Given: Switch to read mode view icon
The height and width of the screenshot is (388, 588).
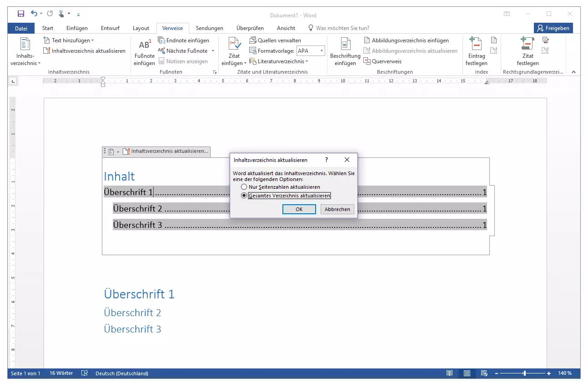Looking at the screenshot, I should [449, 373].
